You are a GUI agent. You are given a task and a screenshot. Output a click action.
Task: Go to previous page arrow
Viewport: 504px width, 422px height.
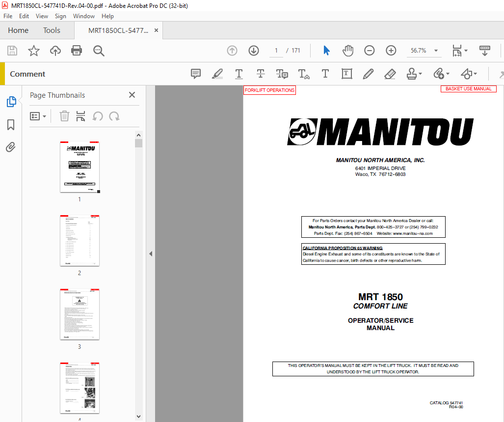232,51
